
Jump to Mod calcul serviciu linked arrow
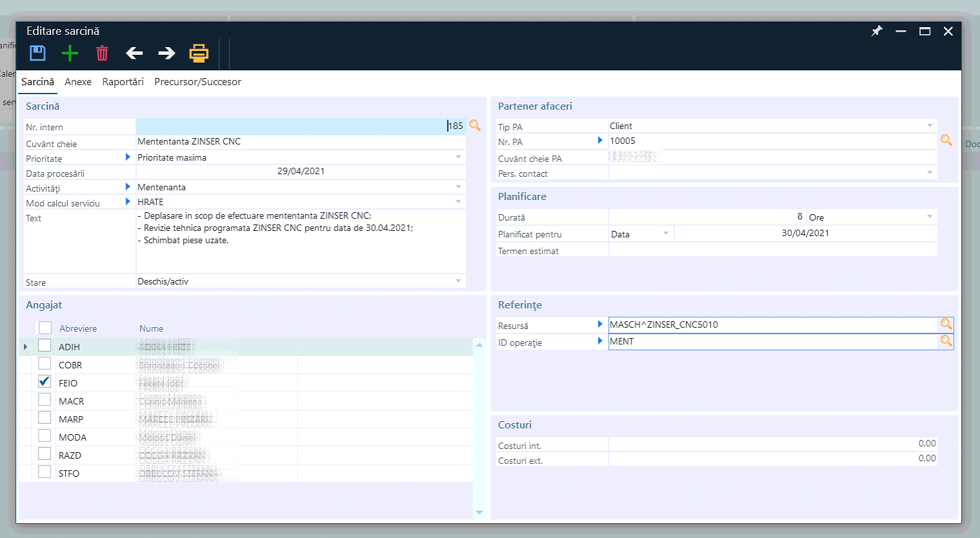(128, 201)
